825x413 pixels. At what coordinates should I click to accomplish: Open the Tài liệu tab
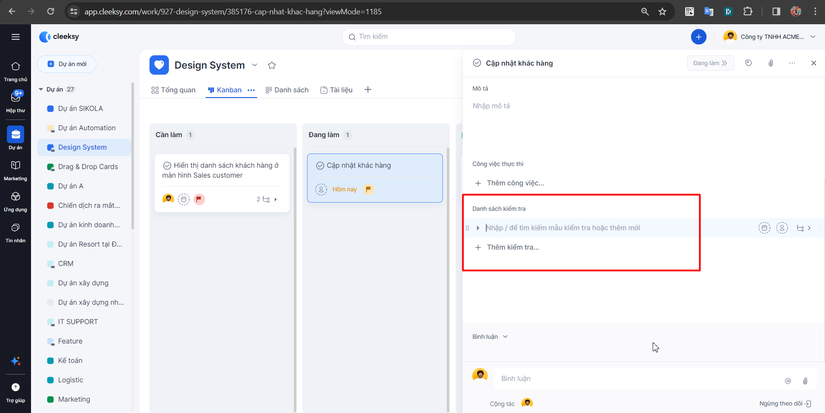pyautogui.click(x=337, y=90)
